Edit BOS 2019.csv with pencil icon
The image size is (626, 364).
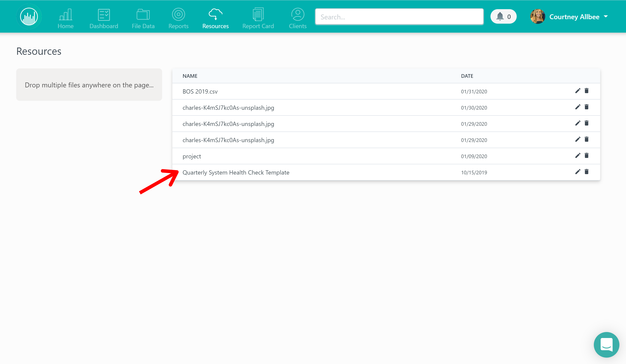click(578, 91)
